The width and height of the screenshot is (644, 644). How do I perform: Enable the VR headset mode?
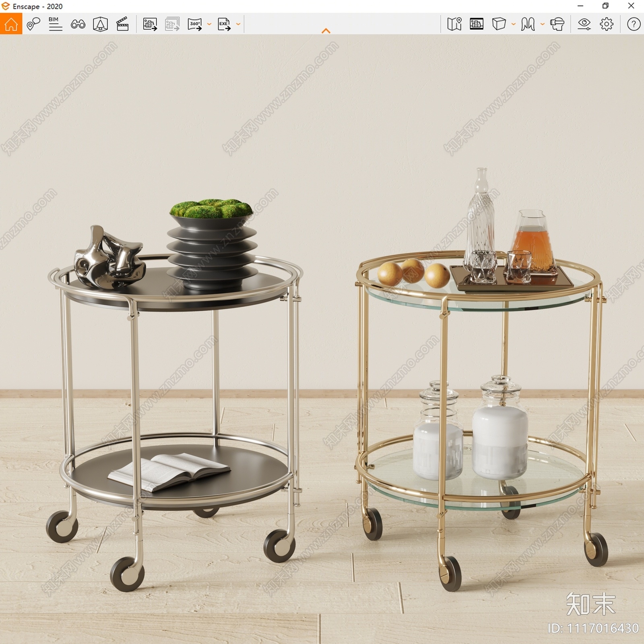click(x=557, y=24)
